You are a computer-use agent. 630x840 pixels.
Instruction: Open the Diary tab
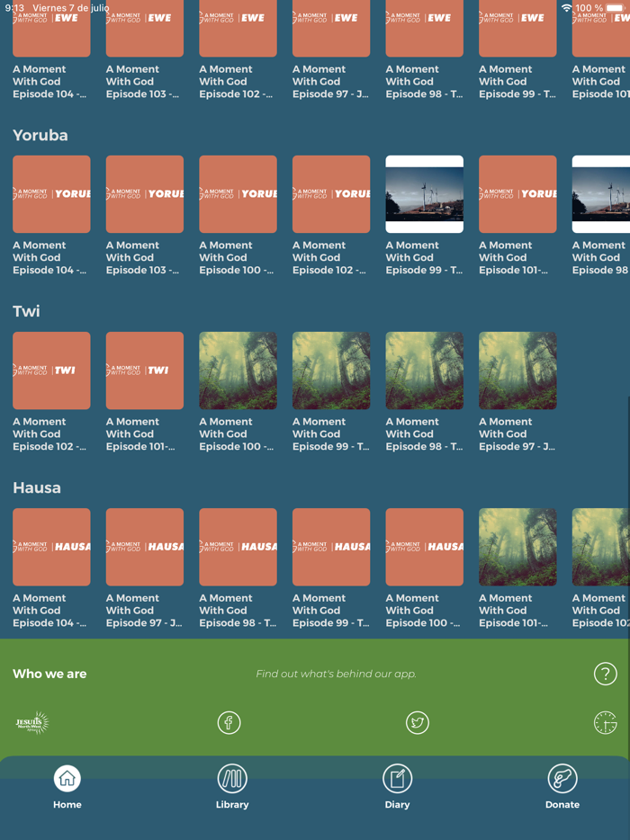tap(397, 786)
